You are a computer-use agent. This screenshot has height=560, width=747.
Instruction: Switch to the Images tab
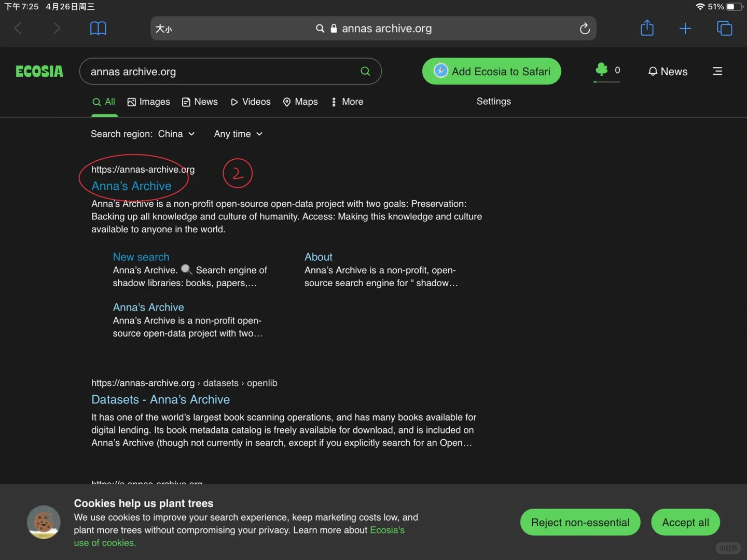click(x=148, y=102)
